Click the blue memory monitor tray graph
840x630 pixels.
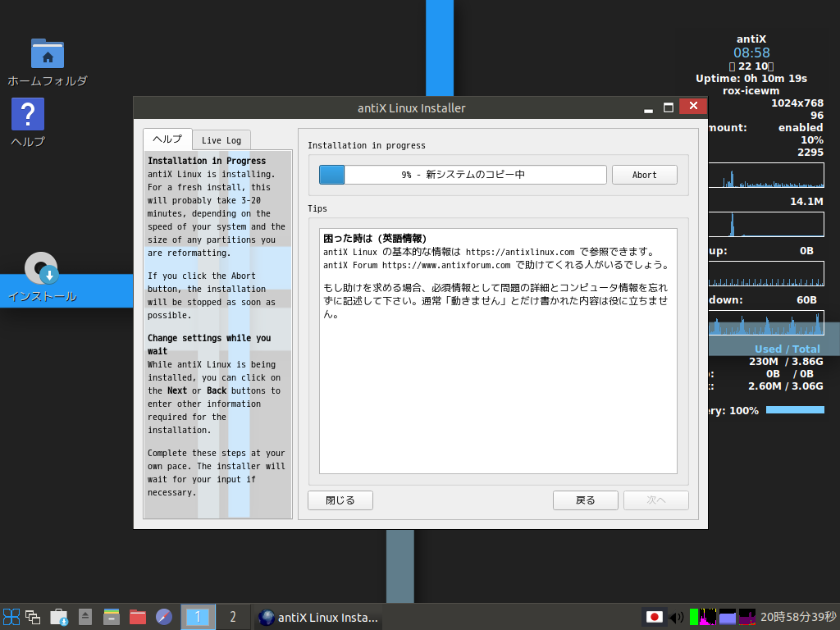[x=728, y=617]
